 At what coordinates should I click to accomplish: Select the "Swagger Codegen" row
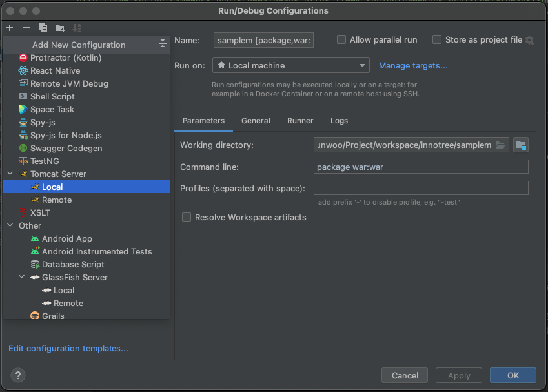pos(86,149)
